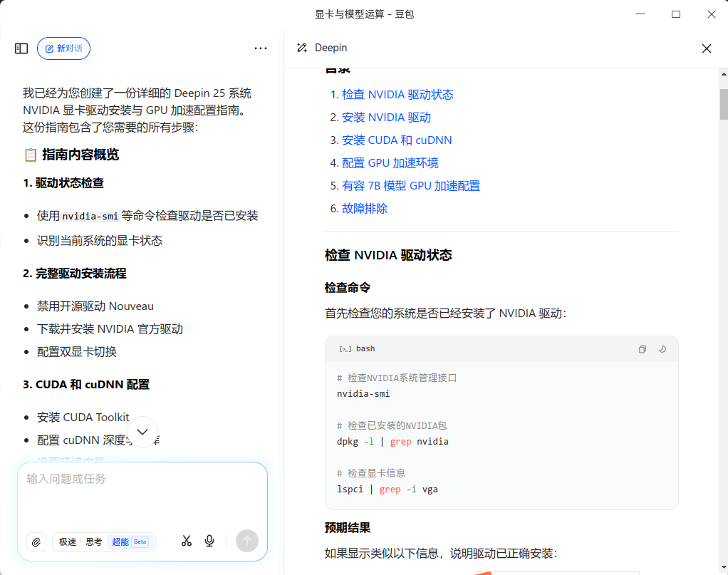Viewport: 728px width, 575px height.
Task: Navigate to 故障排除 section
Action: pos(365,209)
